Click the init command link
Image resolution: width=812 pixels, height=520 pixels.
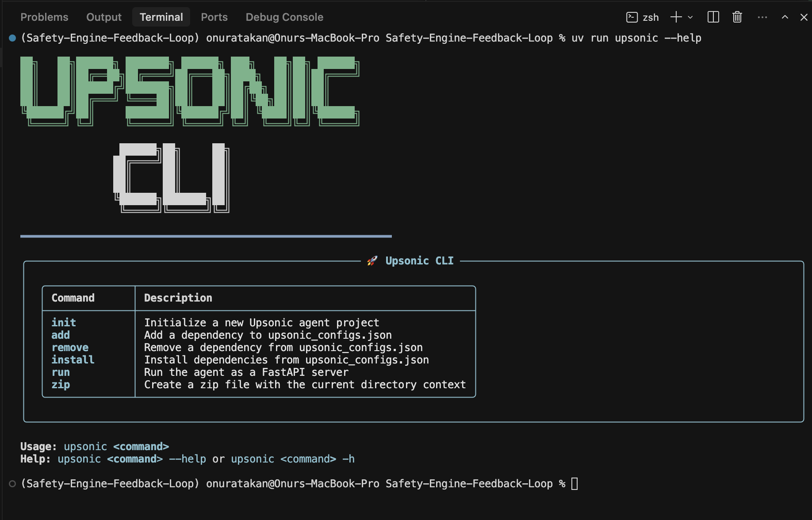coord(63,322)
